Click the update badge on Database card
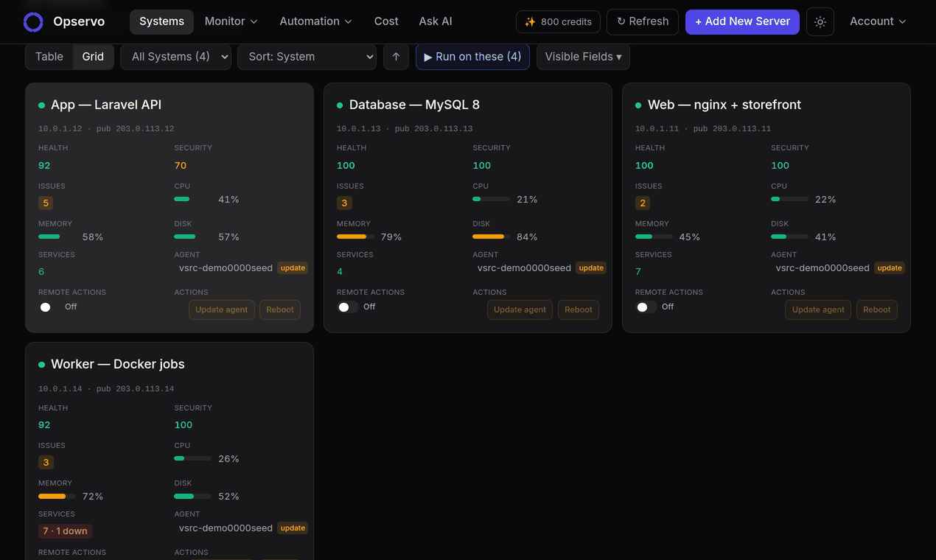The height and width of the screenshot is (560, 936). 591,268
